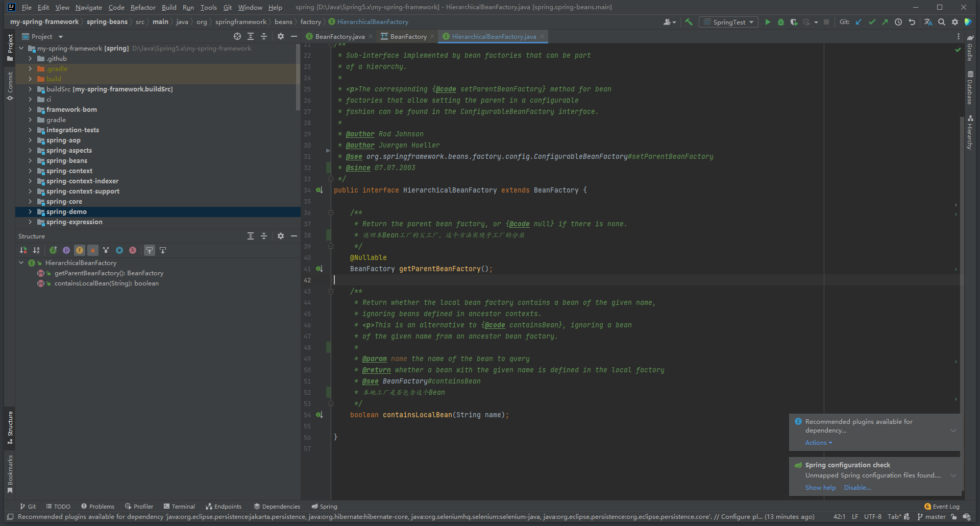Click the Git push arrow icon

[x=885, y=22]
